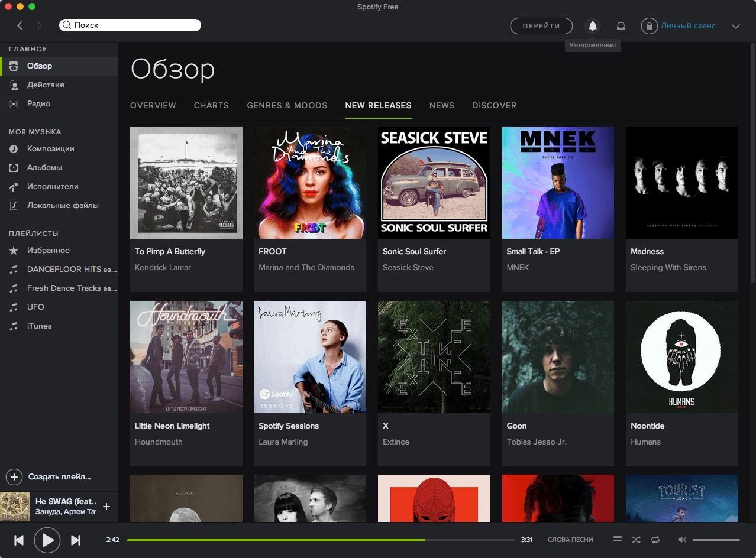Go back with the left arrow
The width and height of the screenshot is (756, 558).
[x=20, y=25]
